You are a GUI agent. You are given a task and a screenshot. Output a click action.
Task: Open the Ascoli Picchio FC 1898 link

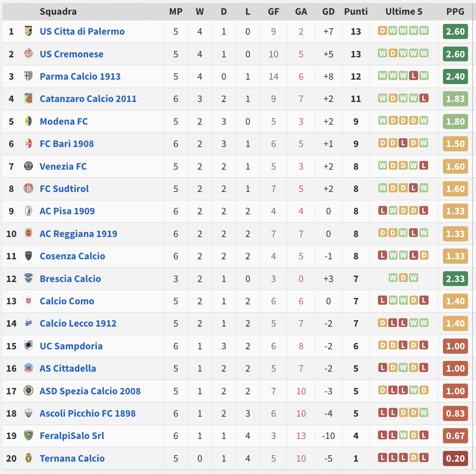(87, 413)
